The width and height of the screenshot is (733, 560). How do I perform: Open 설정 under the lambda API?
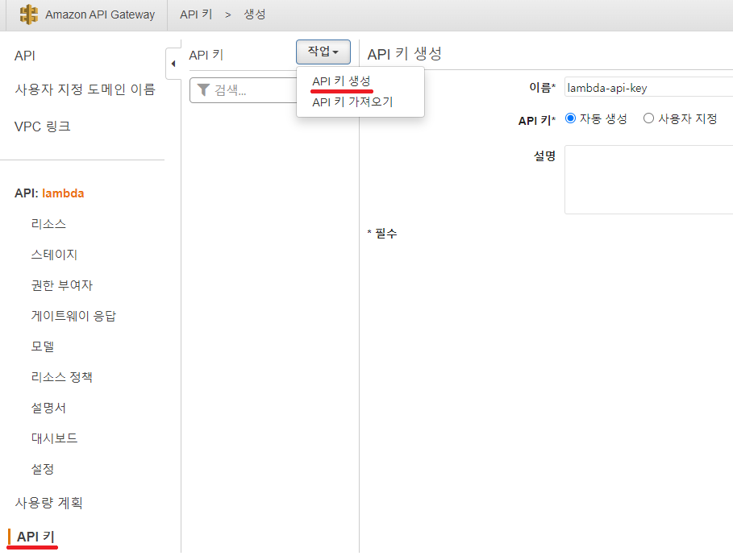point(43,469)
